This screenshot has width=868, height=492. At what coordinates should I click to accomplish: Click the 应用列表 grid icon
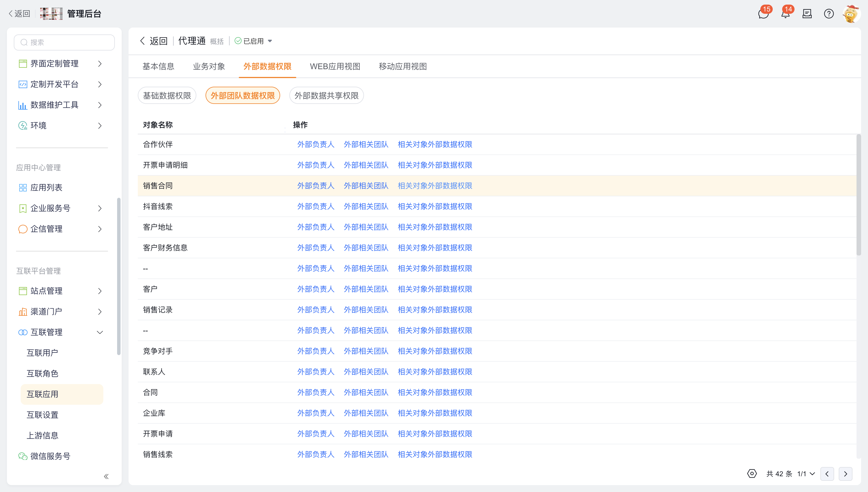23,187
